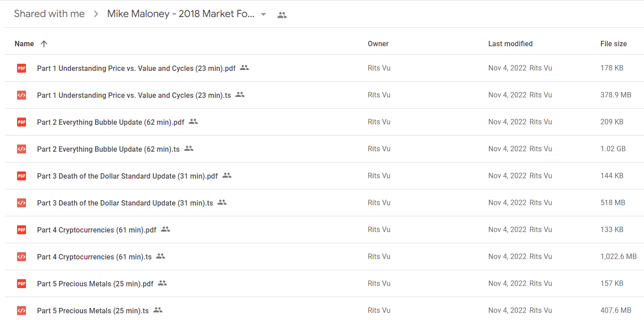Screen dimensions: 644x320
Task: Open Part 4 Cryptocurrencies (61 min).pdf
Action: 97,230
